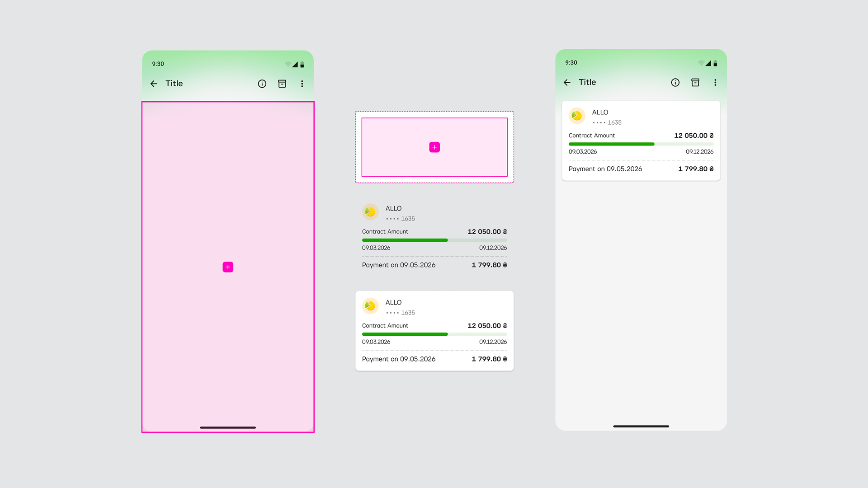Screen dimensions: 868x488
Task: Select 1 799.80 ₴ in white middle card
Action: [489, 359]
